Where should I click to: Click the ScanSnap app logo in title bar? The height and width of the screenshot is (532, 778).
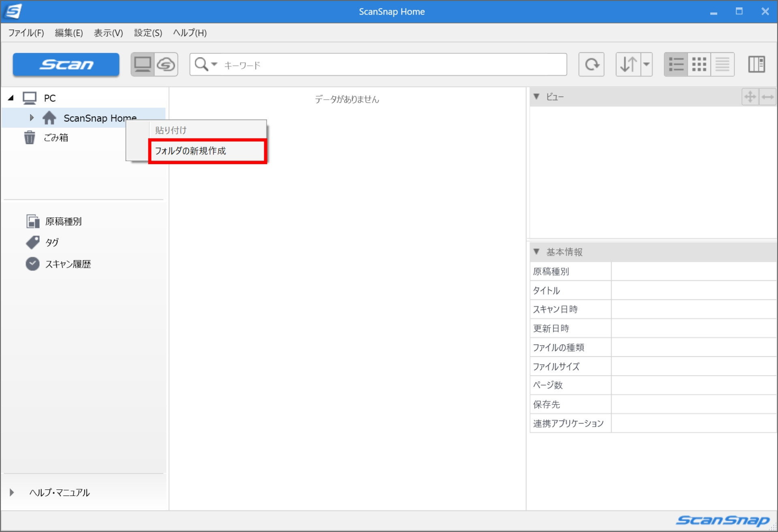12,11
